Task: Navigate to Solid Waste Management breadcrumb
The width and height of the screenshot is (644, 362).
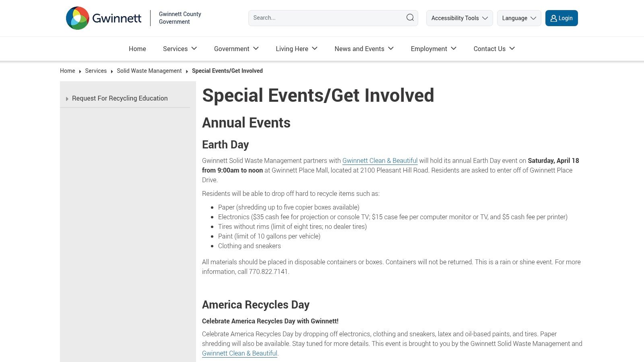Action: [x=149, y=71]
